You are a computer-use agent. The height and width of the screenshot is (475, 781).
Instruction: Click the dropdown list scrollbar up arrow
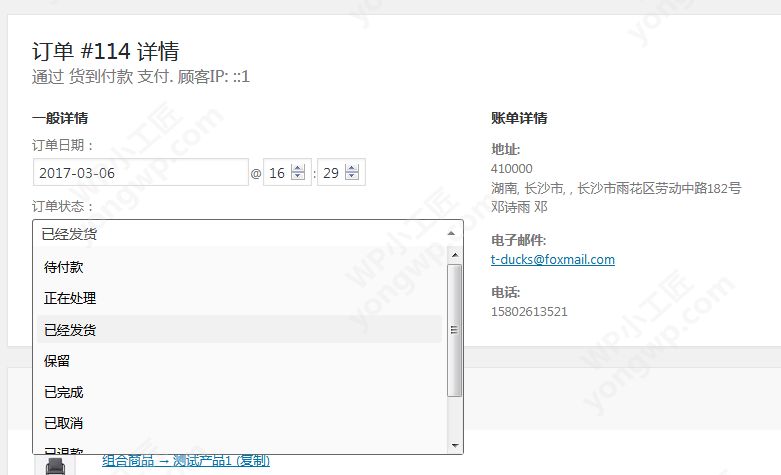coord(455,256)
